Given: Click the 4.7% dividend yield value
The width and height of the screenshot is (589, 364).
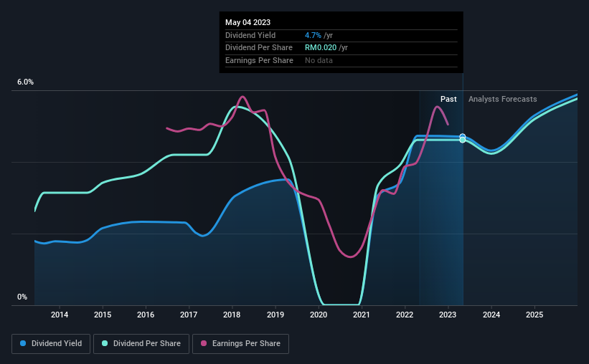Looking at the screenshot, I should tap(313, 35).
